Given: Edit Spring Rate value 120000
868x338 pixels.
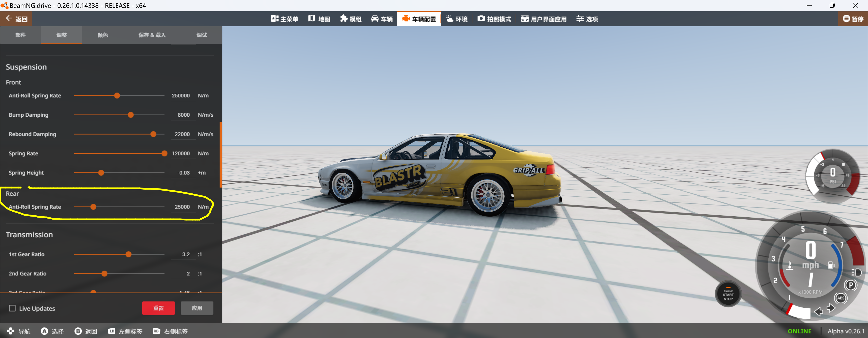Looking at the screenshot, I should click(x=183, y=153).
